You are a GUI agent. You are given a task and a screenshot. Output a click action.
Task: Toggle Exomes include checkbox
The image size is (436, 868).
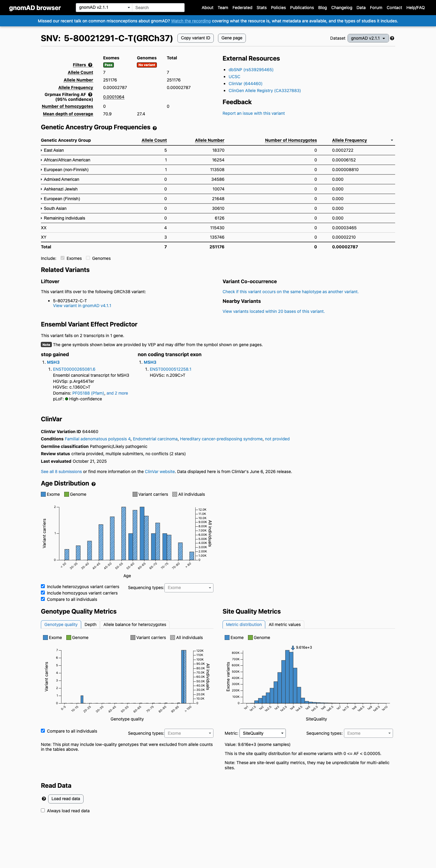(63, 258)
